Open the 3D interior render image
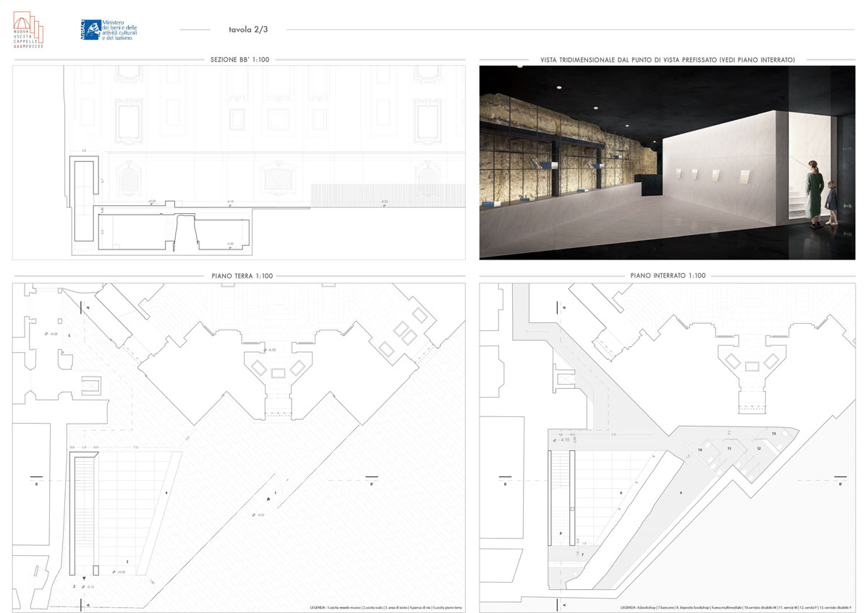Image resolution: width=868 pixels, height=613 pixels. tap(667, 162)
